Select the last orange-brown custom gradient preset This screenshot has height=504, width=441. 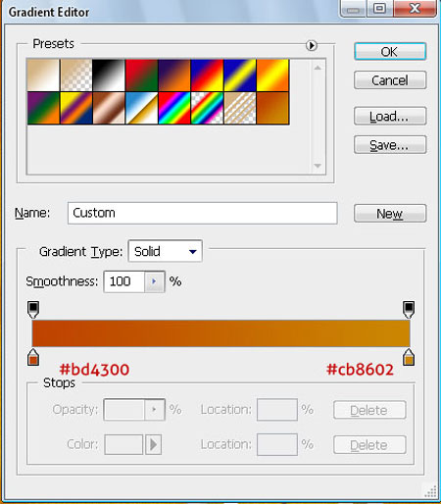272,108
